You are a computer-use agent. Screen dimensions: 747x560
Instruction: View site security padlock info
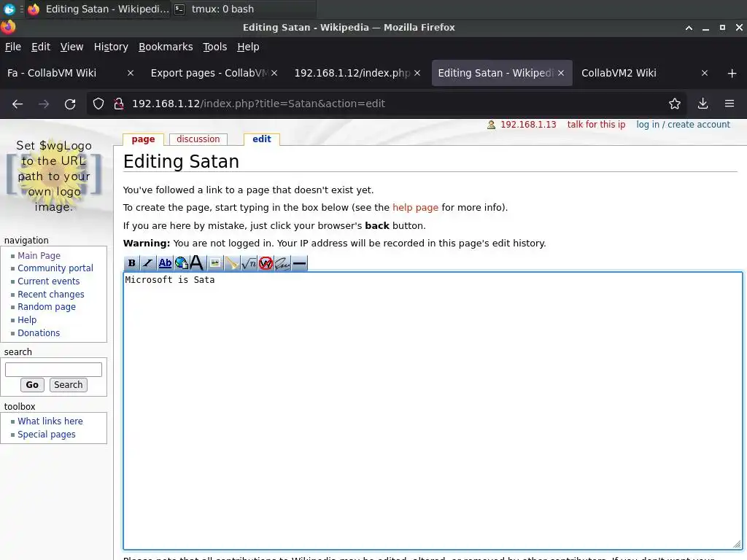119,104
